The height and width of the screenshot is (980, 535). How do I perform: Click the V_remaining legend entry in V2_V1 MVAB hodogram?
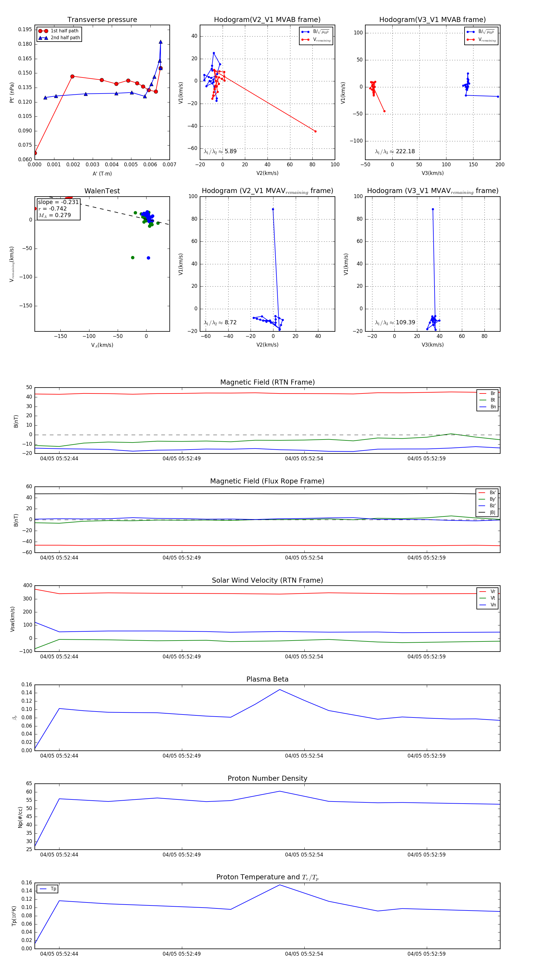click(322, 39)
